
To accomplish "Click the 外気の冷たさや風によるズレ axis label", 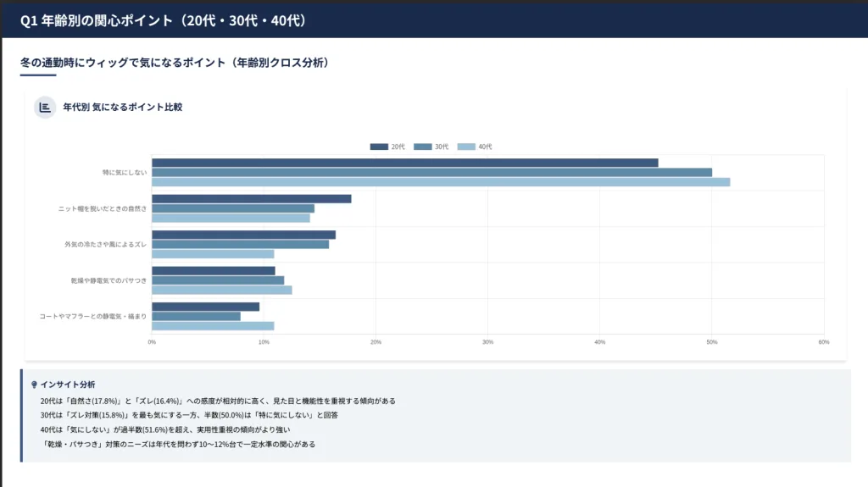I will (x=106, y=244).
